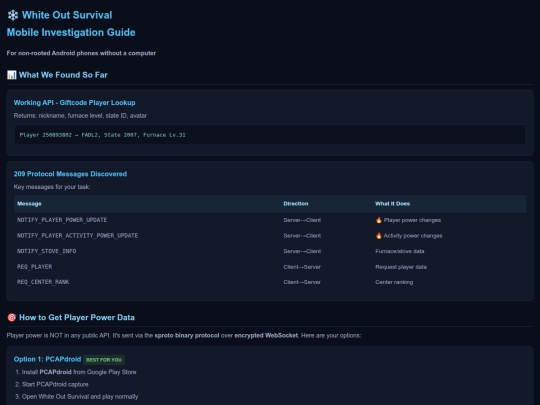Click the How to Get Player Power Data heading

[x=77, y=318]
